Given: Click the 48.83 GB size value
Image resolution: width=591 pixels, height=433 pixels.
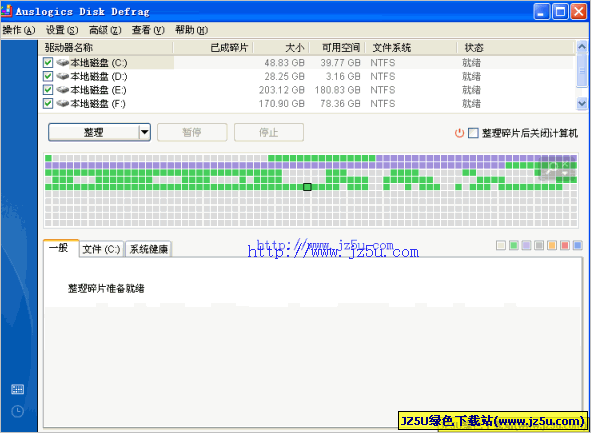Looking at the screenshot, I should tap(284, 63).
